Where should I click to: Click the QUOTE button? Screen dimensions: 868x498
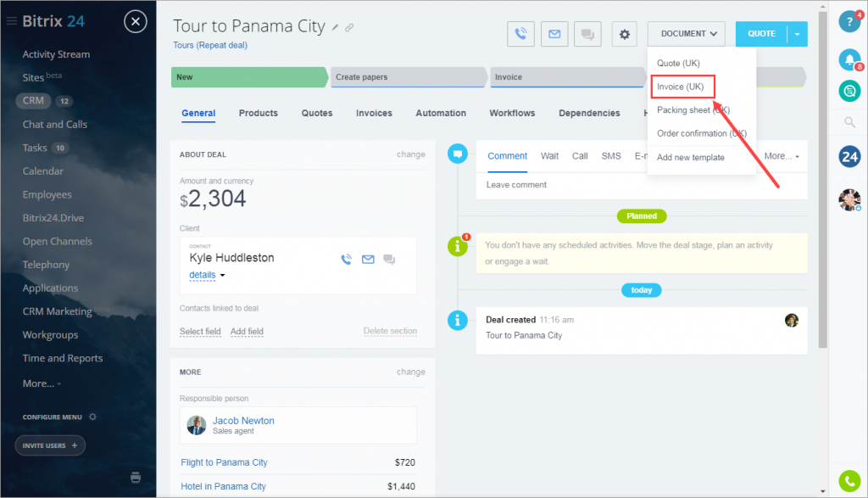tap(761, 34)
